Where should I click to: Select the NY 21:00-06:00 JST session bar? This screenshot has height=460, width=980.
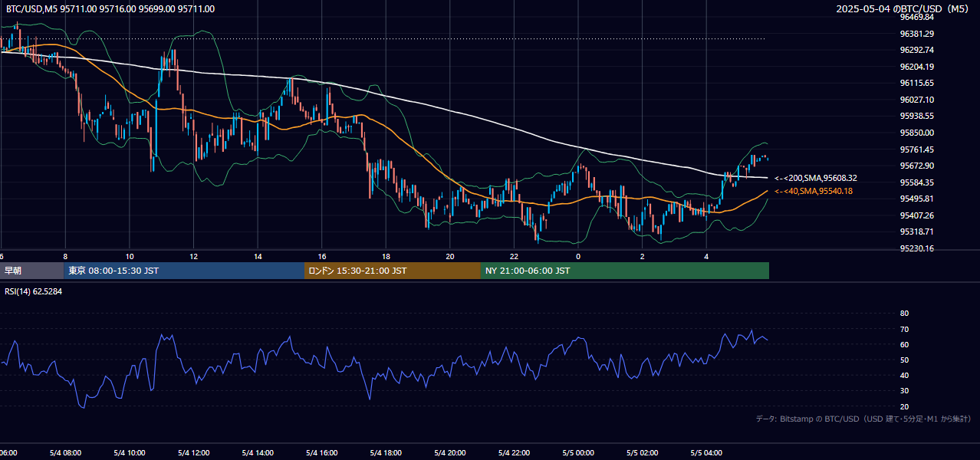coord(625,271)
